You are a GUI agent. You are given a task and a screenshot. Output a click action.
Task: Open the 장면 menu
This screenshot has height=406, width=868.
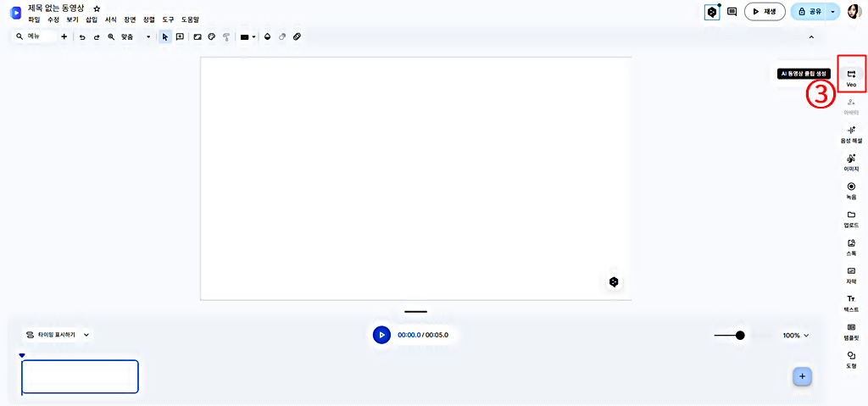[130, 19]
